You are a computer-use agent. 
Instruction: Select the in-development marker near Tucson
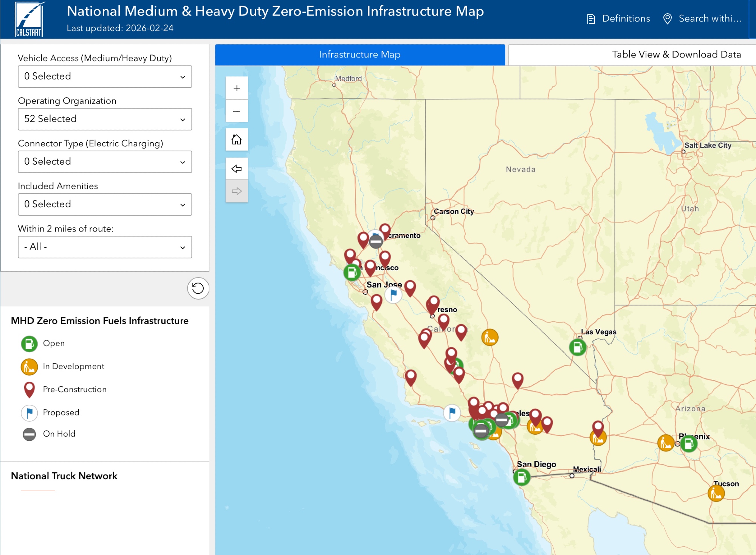tap(716, 493)
